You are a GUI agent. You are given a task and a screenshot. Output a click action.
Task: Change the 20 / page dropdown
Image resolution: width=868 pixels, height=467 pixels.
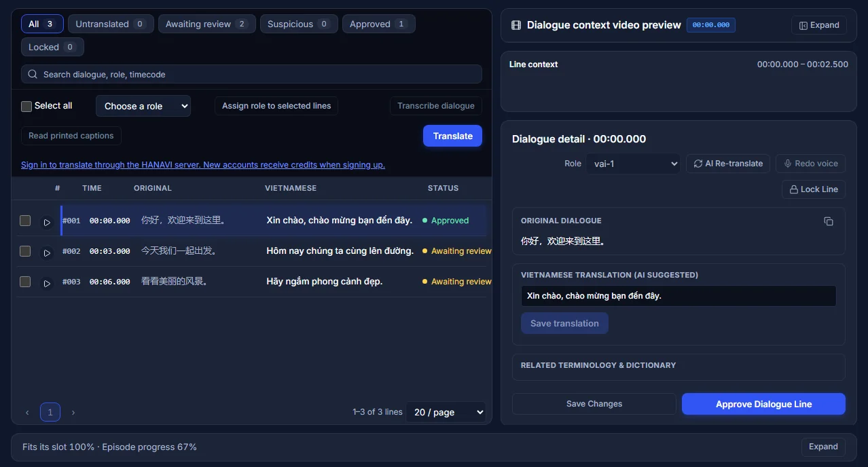pyautogui.click(x=446, y=412)
